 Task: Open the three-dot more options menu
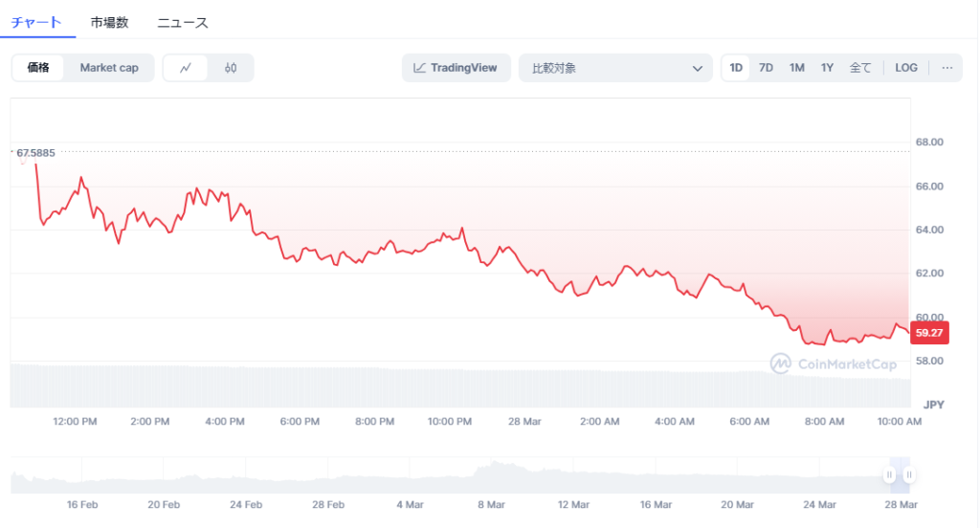947,68
